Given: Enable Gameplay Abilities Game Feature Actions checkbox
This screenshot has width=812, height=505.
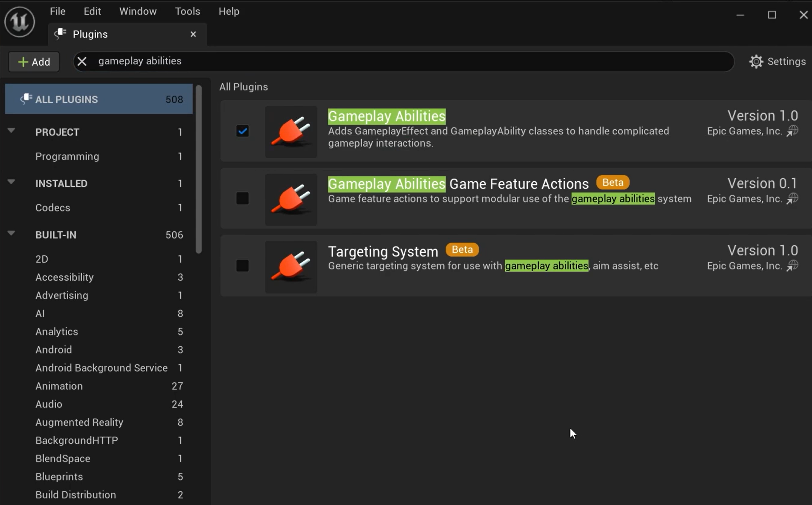Looking at the screenshot, I should 242,198.
